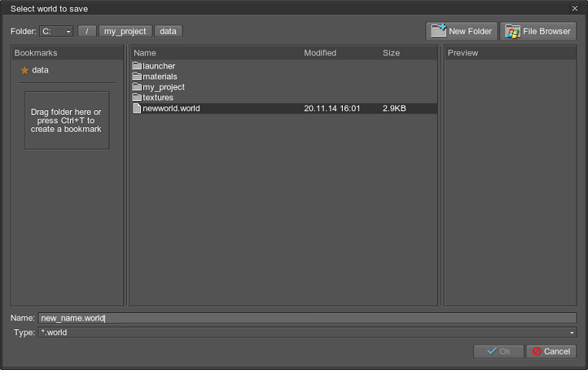
Task: Sort files by Name column header
Action: coord(145,53)
